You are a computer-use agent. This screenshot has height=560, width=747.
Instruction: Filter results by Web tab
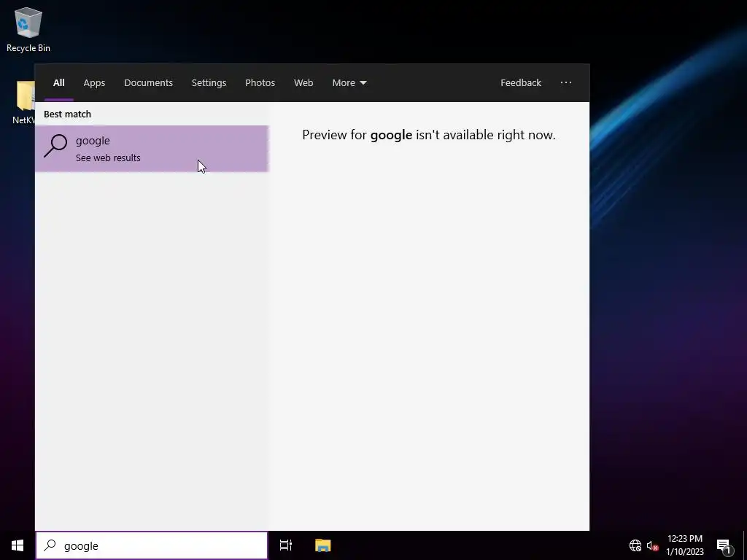(x=303, y=82)
